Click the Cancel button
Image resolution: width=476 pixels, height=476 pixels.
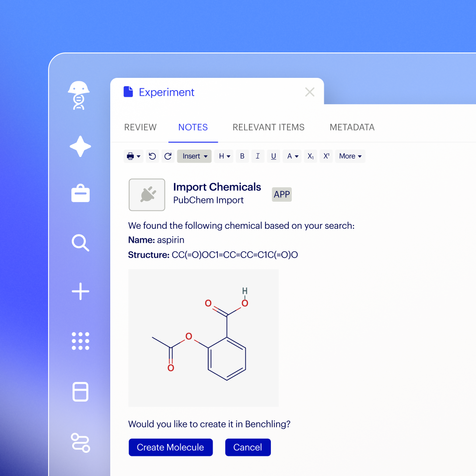tap(248, 447)
